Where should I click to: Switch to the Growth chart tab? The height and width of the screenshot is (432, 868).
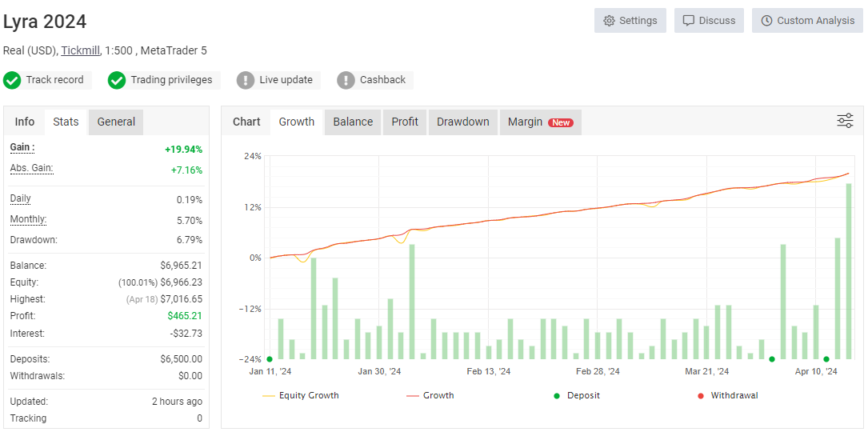tap(297, 122)
